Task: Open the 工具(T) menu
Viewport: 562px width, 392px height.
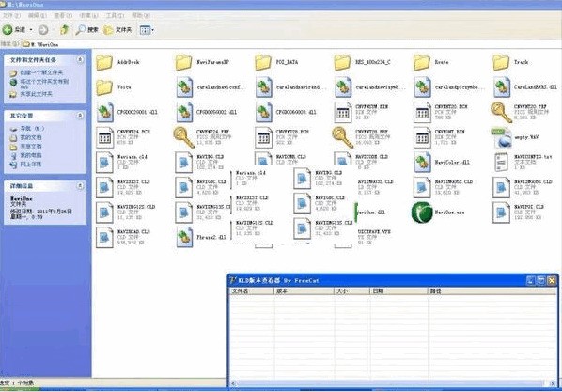Action: point(115,15)
